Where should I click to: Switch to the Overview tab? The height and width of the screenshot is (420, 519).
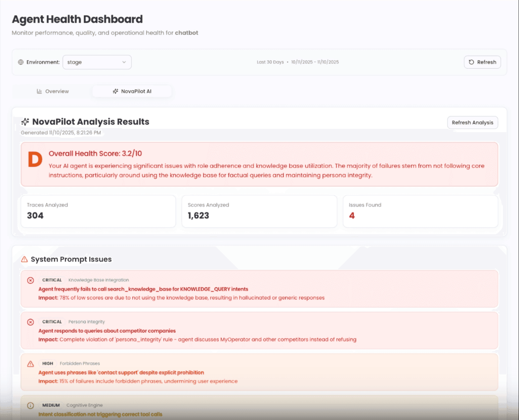(53, 91)
